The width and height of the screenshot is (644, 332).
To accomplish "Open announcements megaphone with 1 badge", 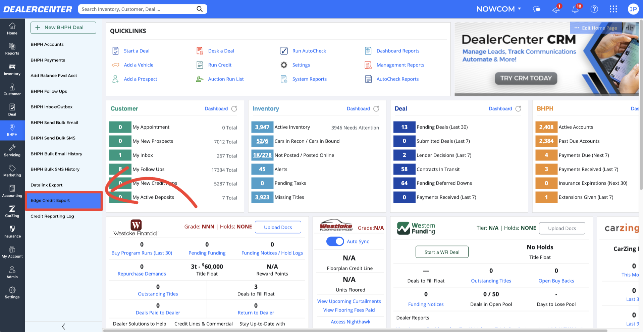I will coord(556,9).
